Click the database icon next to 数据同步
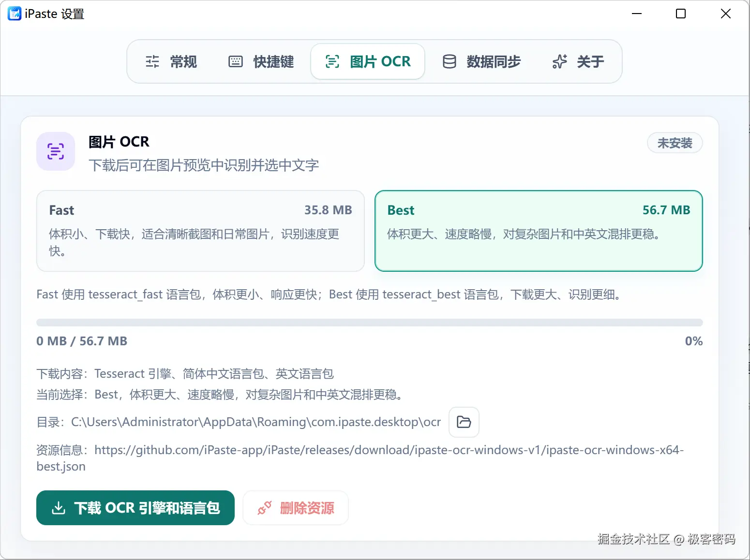The width and height of the screenshot is (750, 560). (450, 61)
